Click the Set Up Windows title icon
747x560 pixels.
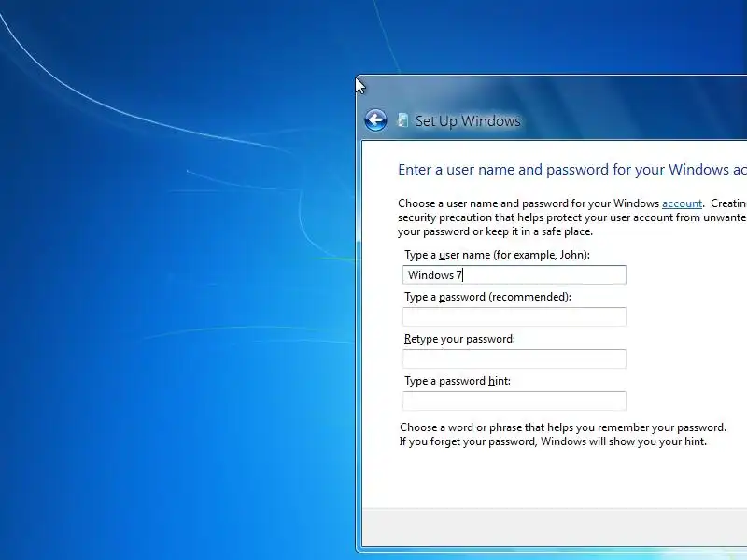pos(402,120)
